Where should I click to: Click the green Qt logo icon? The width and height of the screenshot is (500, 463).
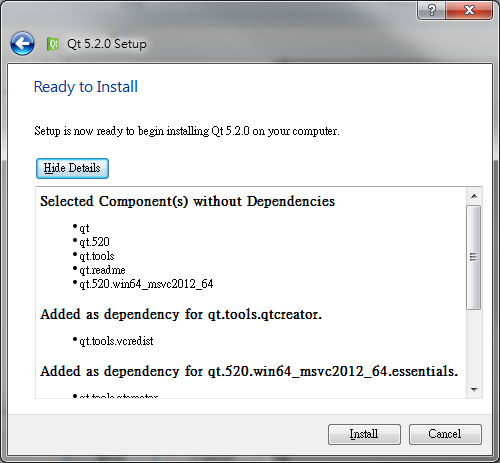point(53,44)
